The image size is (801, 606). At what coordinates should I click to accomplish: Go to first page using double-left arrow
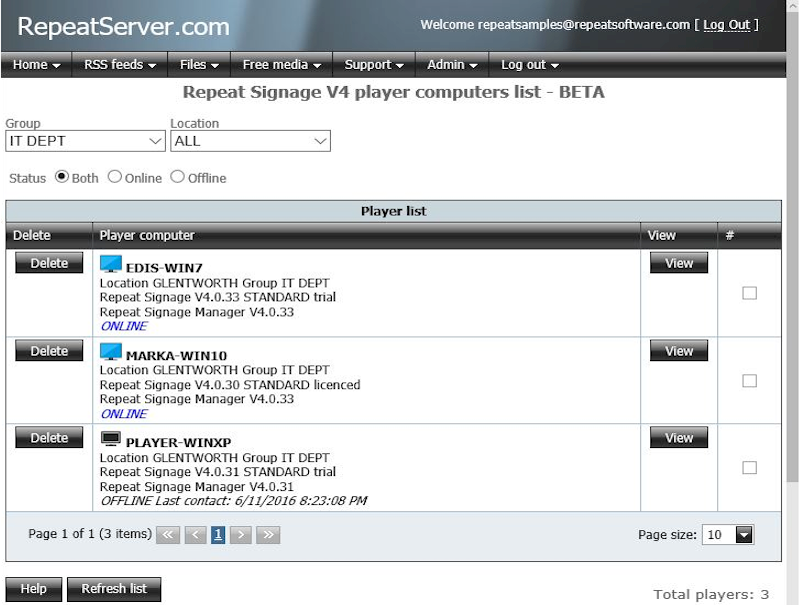point(168,535)
